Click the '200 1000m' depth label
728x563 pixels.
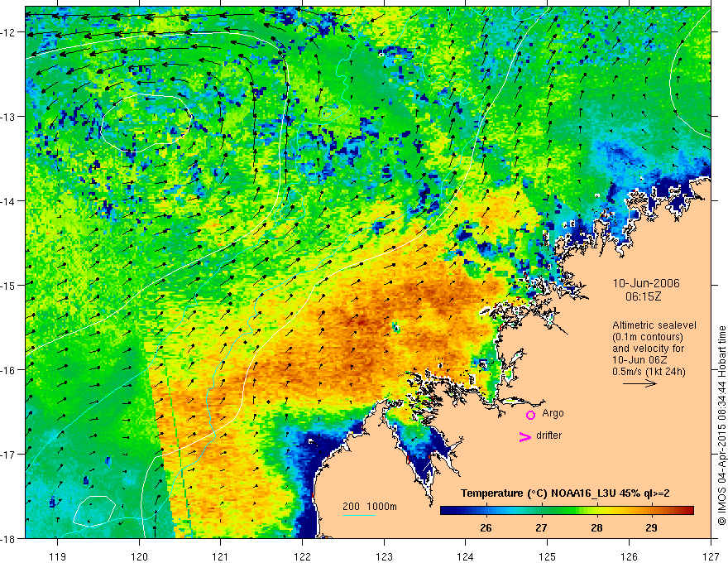tap(370, 507)
